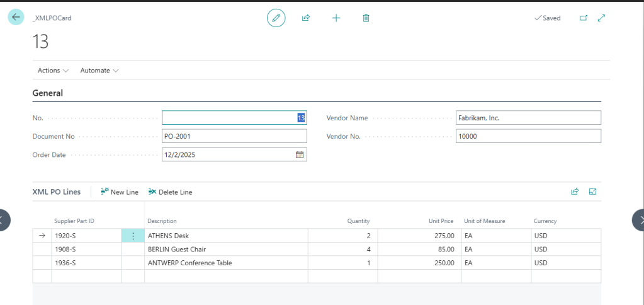Expand the Automate dropdown menu
Viewport: 644px width, 305px height.
[x=99, y=71]
